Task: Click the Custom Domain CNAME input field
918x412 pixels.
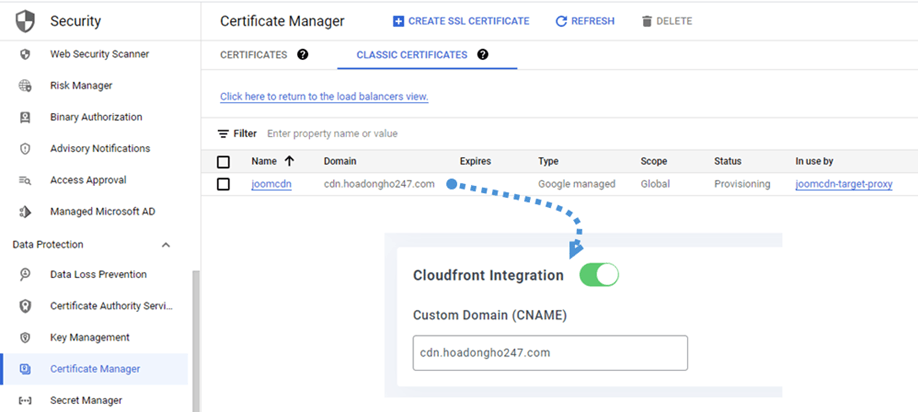Action: 550,353
